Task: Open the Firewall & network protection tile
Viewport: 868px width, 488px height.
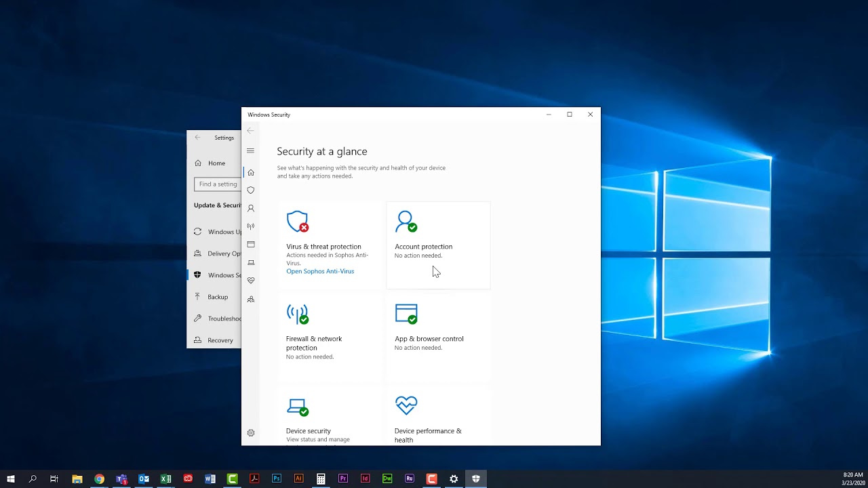Action: coord(330,337)
